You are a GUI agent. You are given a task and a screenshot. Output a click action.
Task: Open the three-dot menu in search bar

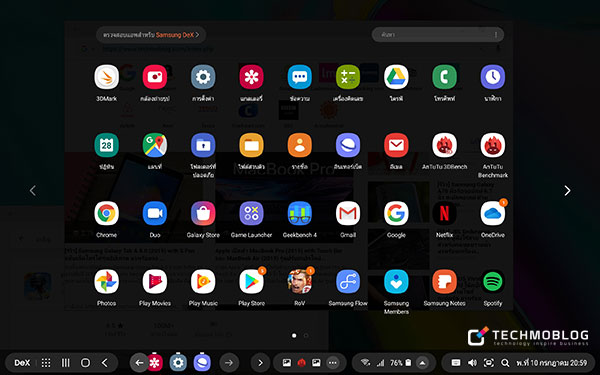coord(496,34)
